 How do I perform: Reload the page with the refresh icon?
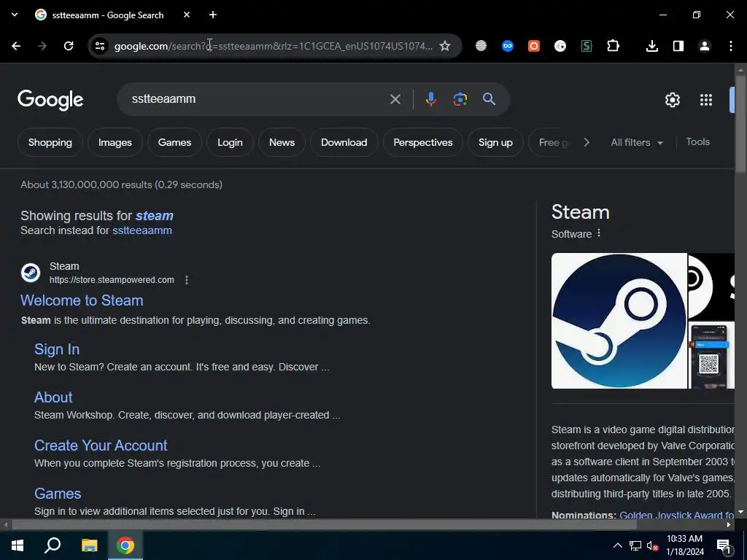click(69, 46)
